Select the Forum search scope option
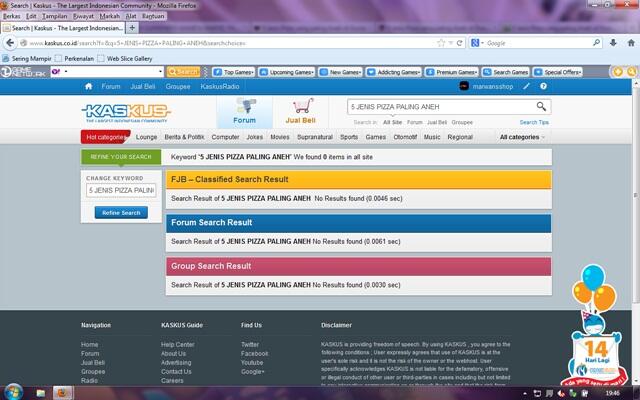The width and height of the screenshot is (640, 400). 413,121
